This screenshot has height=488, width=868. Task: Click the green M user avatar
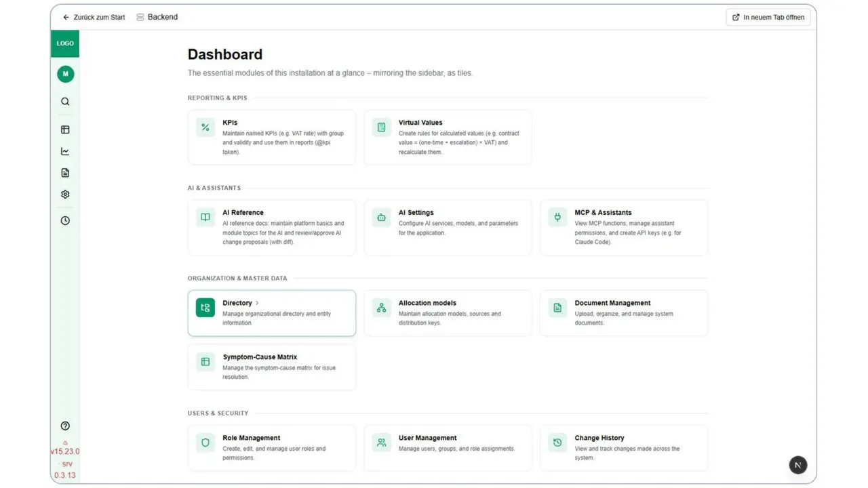pos(66,74)
